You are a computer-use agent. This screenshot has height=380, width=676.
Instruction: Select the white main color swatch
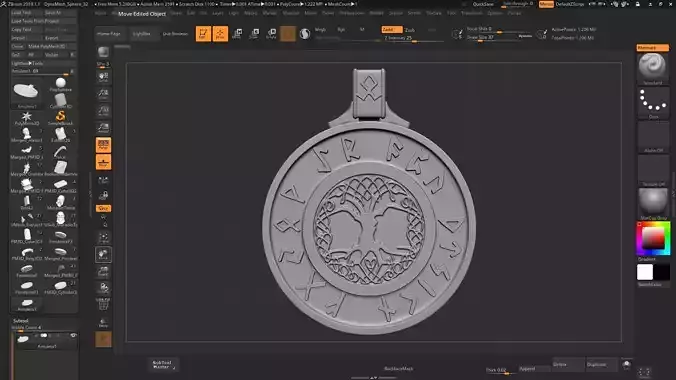[645, 272]
